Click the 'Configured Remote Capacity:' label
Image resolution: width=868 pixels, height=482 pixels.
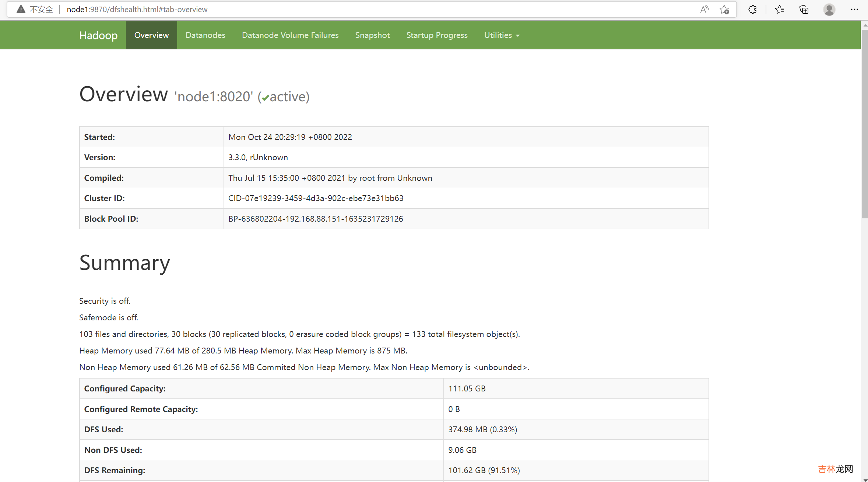tap(141, 409)
